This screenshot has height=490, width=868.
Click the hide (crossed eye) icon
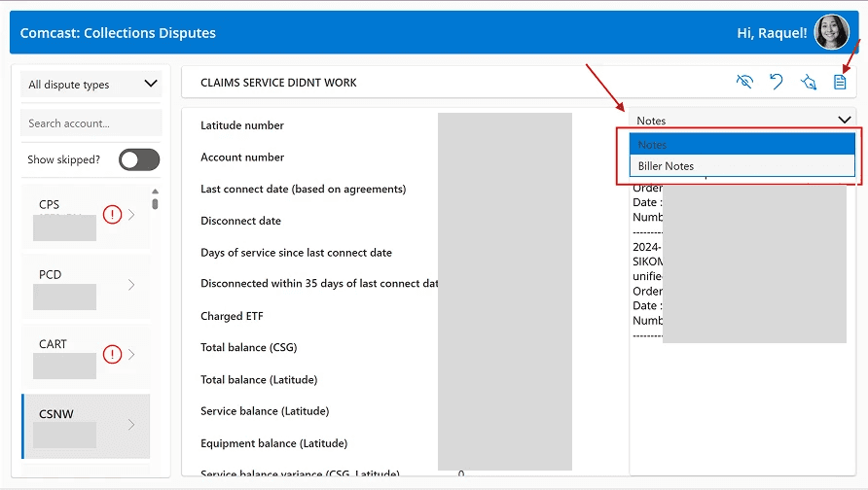tap(744, 82)
